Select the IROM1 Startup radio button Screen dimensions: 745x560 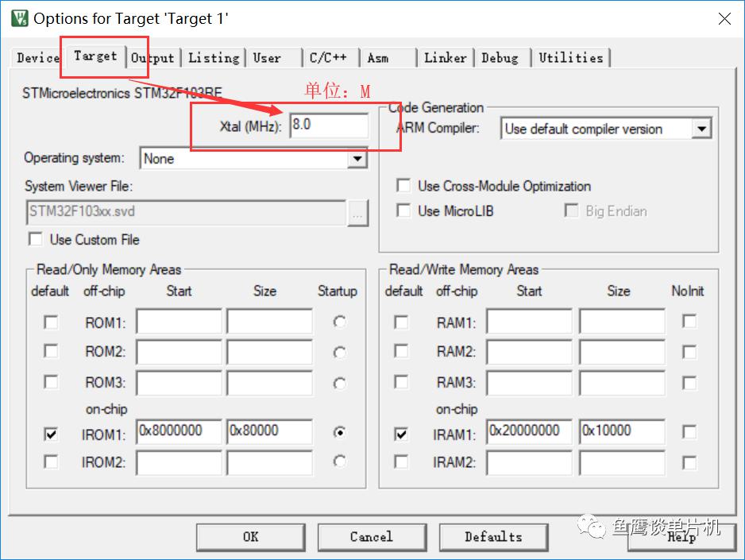click(x=339, y=432)
